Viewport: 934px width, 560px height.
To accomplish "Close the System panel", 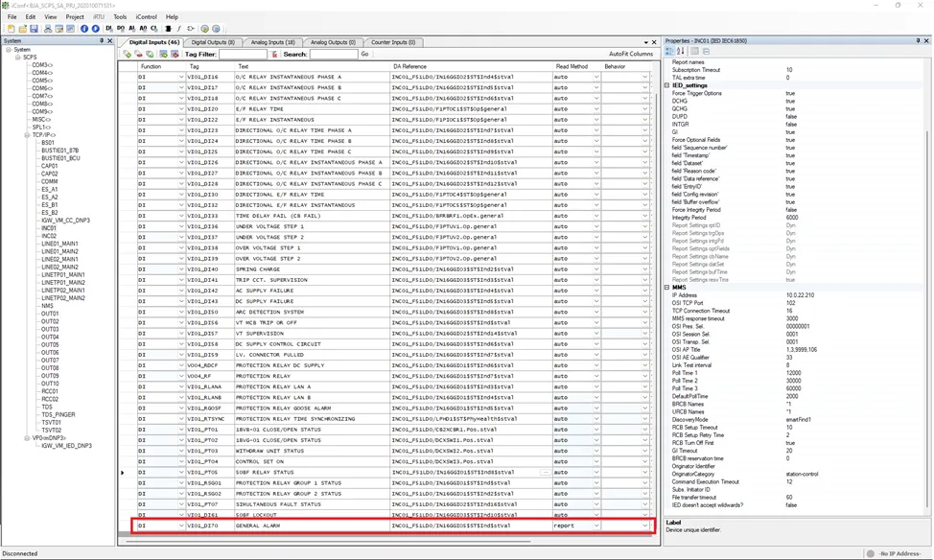I will (109, 40).
